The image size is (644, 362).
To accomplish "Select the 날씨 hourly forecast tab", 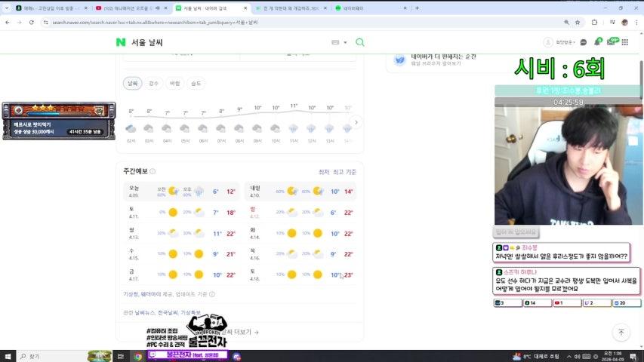I will click(x=132, y=83).
